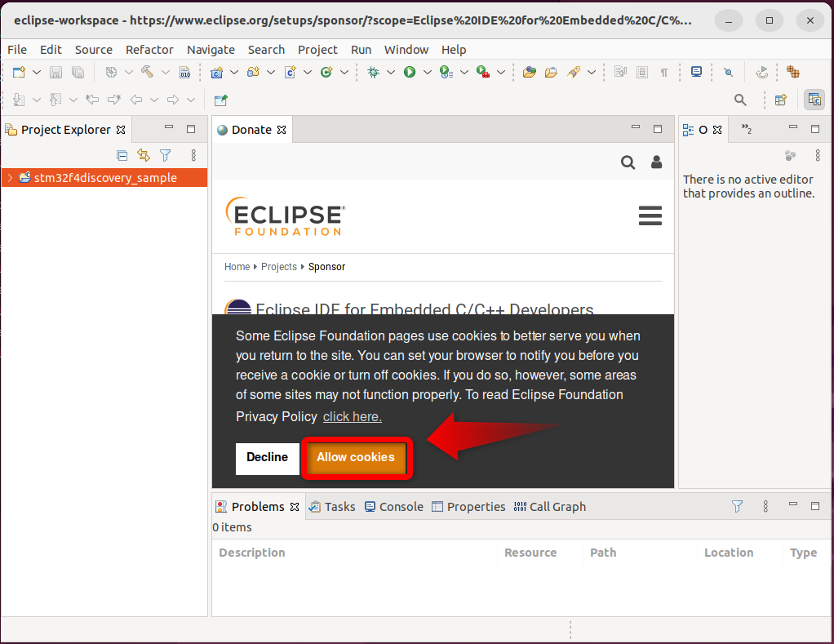Click the Pin Editor icon
834x644 pixels.
[220, 100]
